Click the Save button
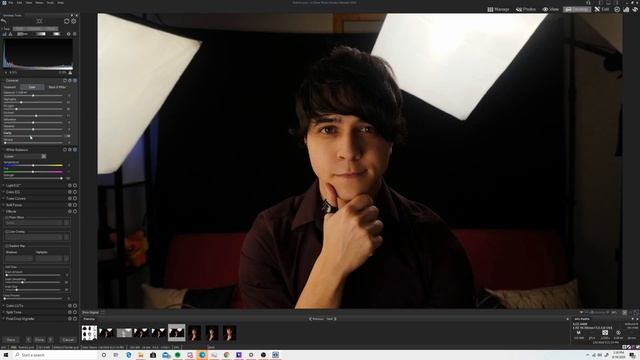640x360 pixels. (11, 340)
